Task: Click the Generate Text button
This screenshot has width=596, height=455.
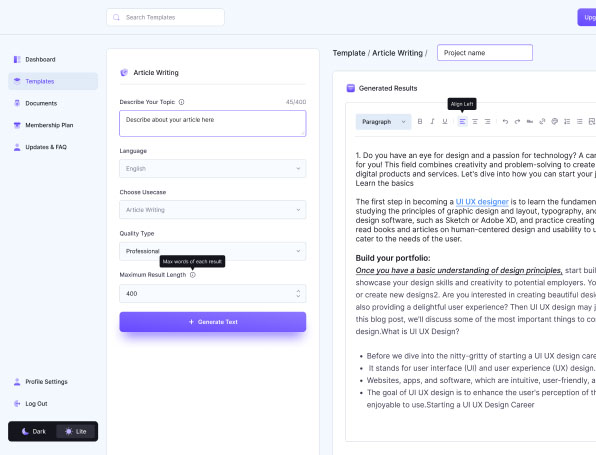Action: [x=212, y=322]
